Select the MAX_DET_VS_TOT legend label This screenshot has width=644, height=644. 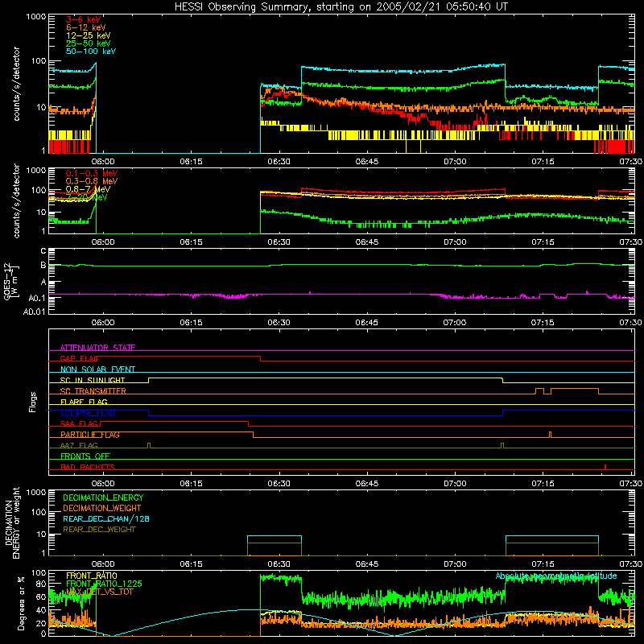100,592
